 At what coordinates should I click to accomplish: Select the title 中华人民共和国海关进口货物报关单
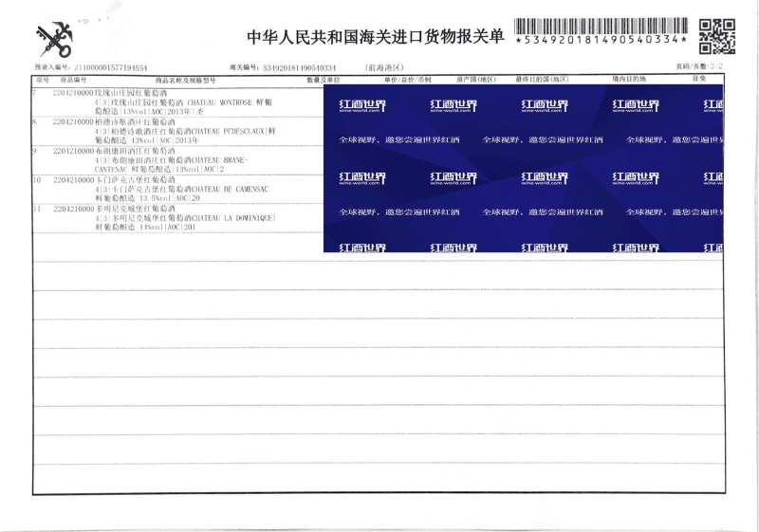point(376,37)
